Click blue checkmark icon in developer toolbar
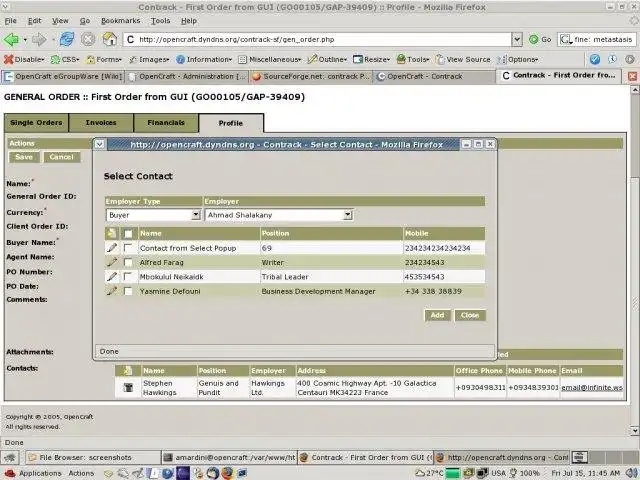The width and height of the screenshot is (640, 480). (x=595, y=60)
